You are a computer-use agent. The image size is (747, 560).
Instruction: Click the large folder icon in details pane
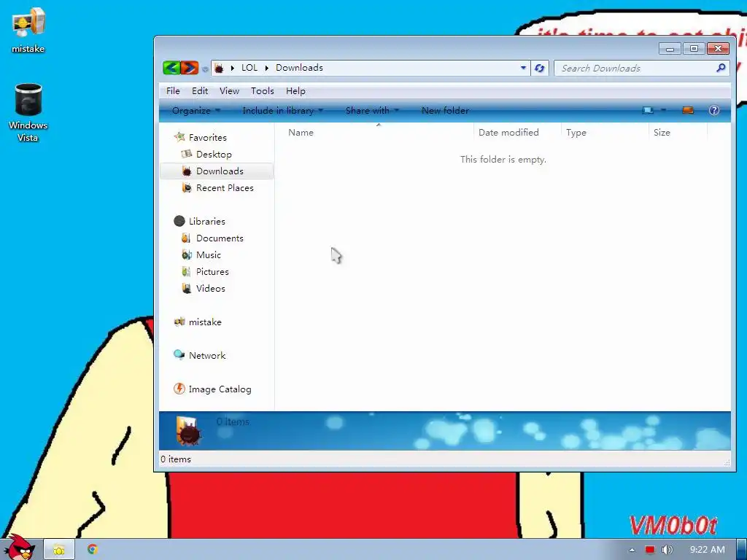point(188,430)
